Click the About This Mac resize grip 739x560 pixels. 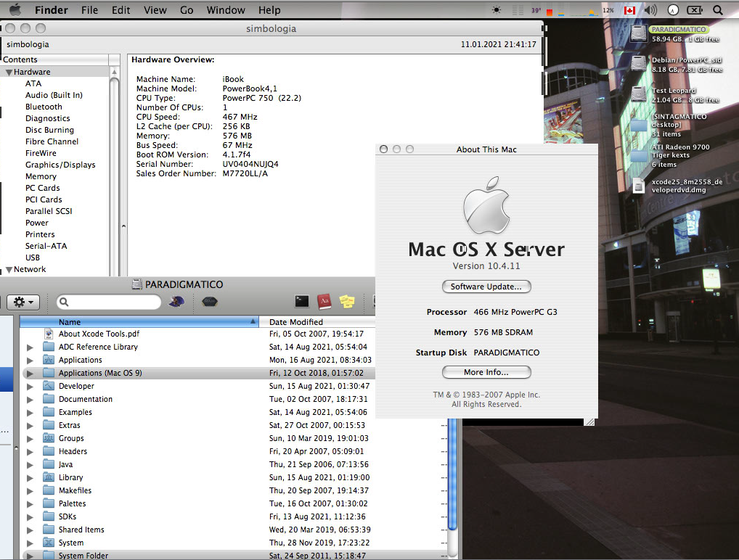click(x=590, y=422)
